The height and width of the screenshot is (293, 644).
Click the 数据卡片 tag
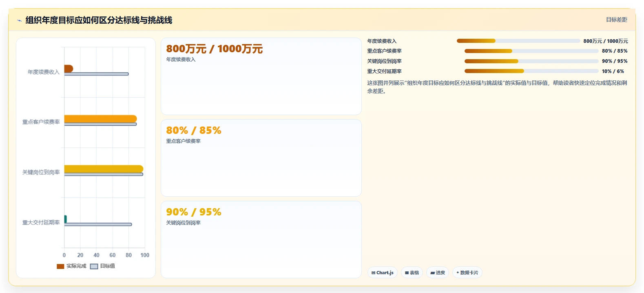(x=467, y=273)
